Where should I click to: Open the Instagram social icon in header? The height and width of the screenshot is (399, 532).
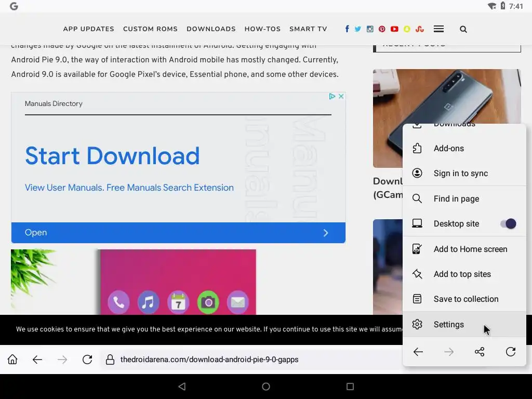370,29
